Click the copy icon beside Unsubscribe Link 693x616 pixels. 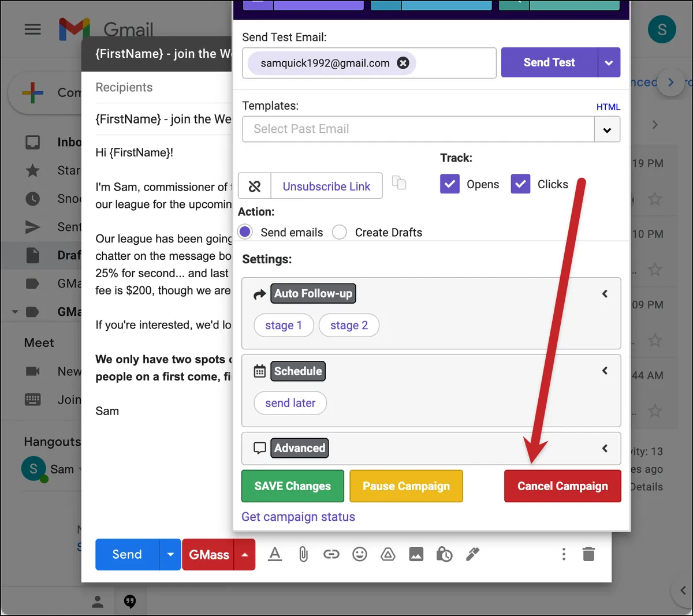399,182
